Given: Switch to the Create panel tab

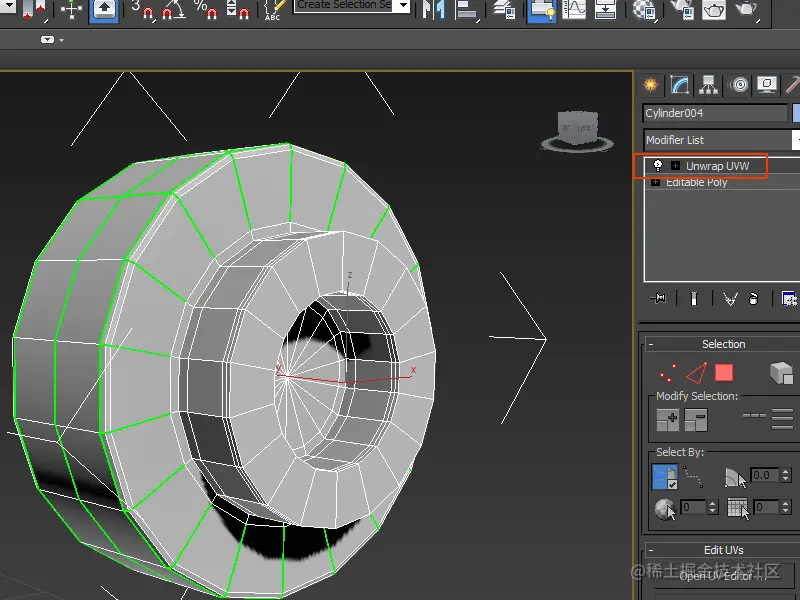Looking at the screenshot, I should tap(651, 85).
